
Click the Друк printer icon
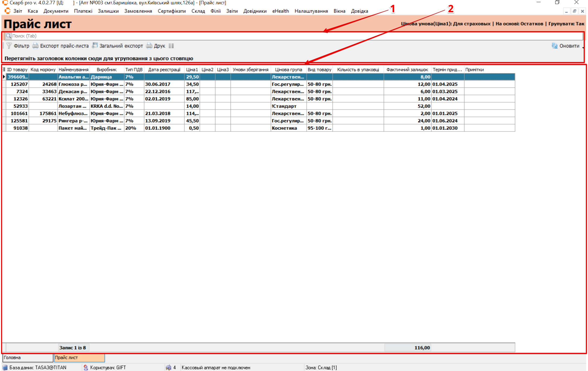click(x=149, y=46)
